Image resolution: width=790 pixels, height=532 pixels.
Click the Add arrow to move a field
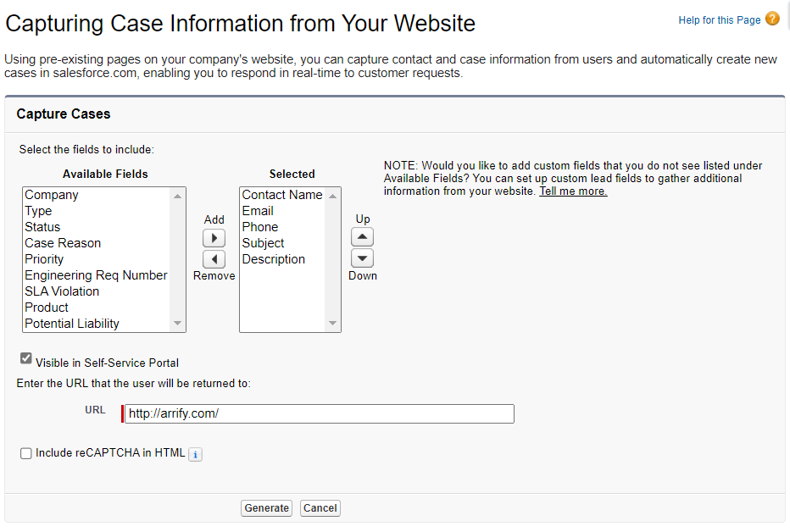tap(214, 238)
